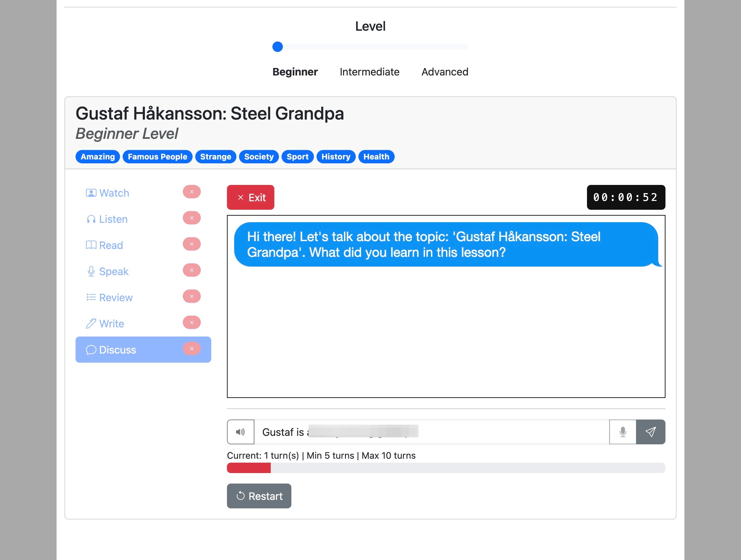Click the turns progress bar
This screenshot has width=741, height=560.
click(446, 468)
